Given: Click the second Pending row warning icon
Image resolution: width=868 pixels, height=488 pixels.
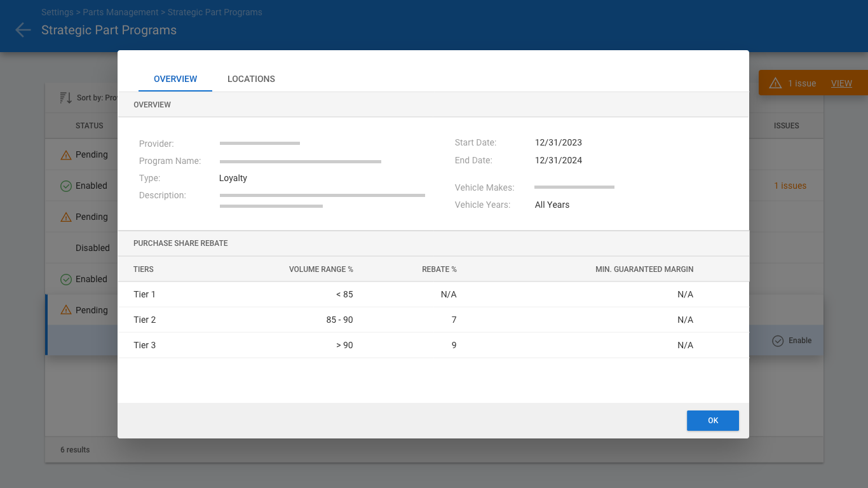Looking at the screenshot, I should click(x=66, y=217).
